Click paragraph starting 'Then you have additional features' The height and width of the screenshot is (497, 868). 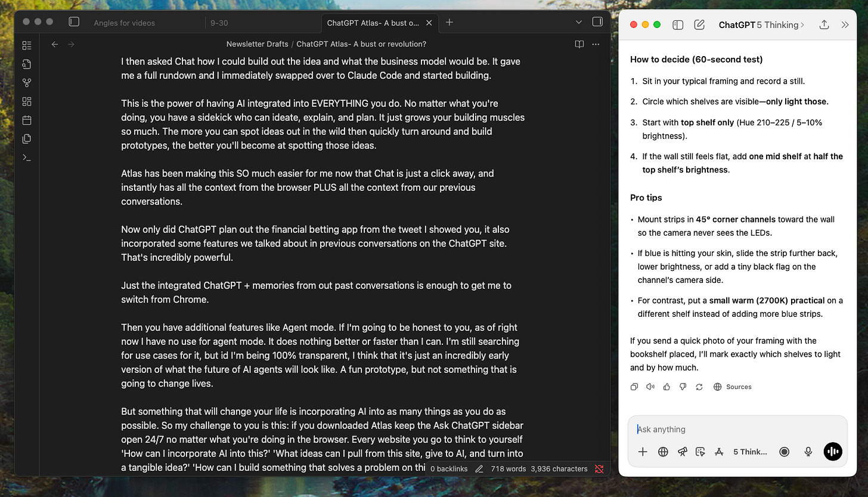point(320,356)
